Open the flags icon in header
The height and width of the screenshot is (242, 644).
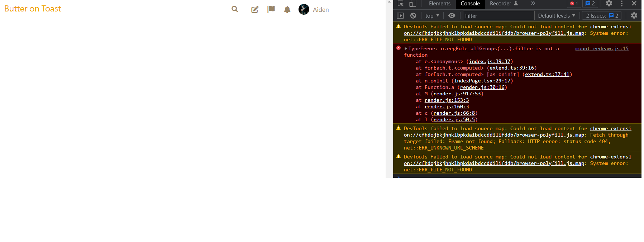[x=271, y=9]
